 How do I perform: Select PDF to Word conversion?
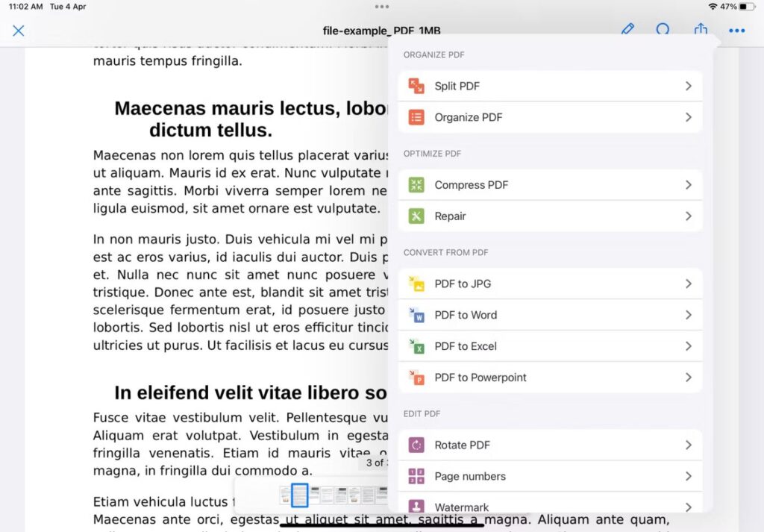(550, 315)
